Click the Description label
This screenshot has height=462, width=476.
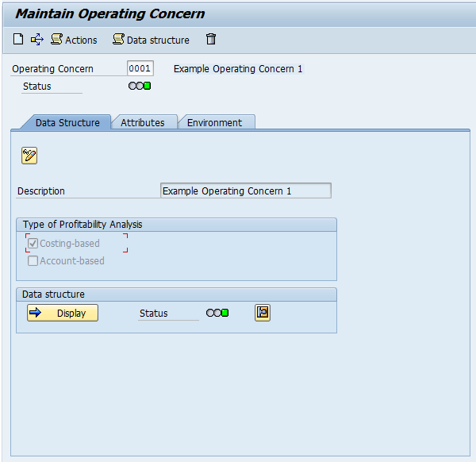point(41,191)
